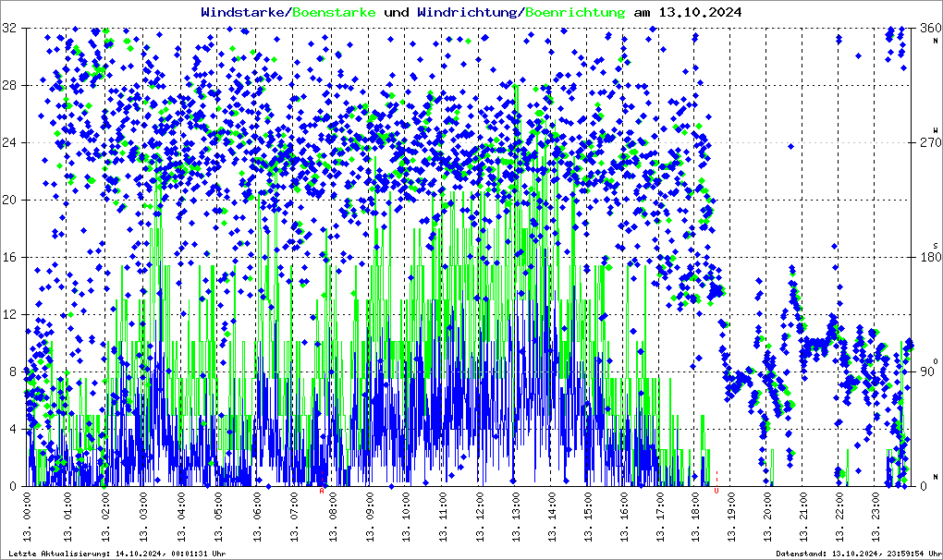
Task: Click the compass letter 'N' below 360
Action: coord(936,41)
